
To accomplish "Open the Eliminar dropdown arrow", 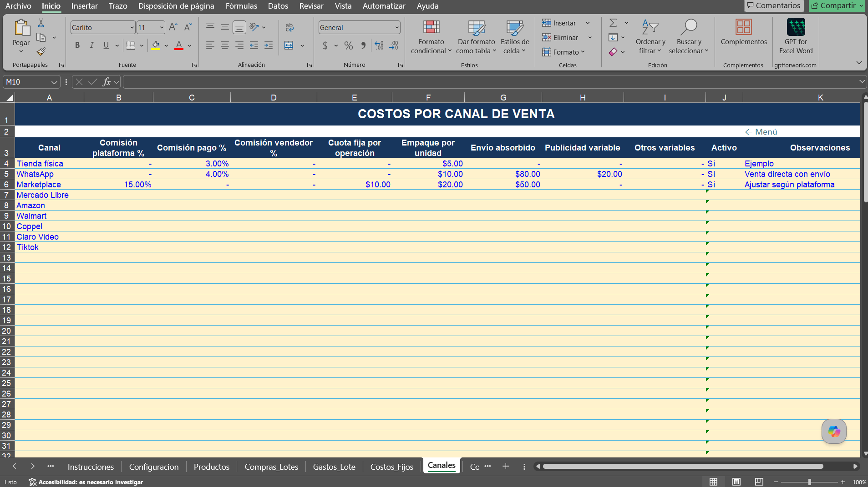I will [x=590, y=38].
